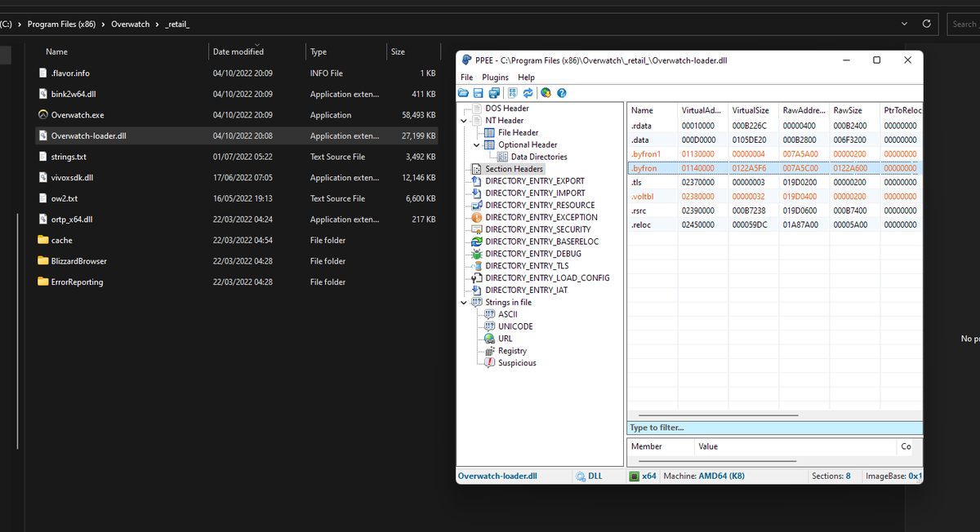Click the Strings in file icon
The height and width of the screenshot is (532, 980).
(477, 303)
